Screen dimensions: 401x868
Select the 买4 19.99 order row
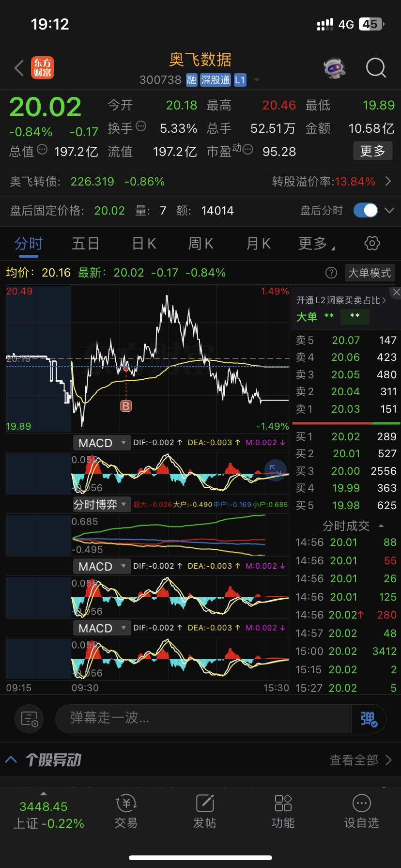click(x=346, y=488)
